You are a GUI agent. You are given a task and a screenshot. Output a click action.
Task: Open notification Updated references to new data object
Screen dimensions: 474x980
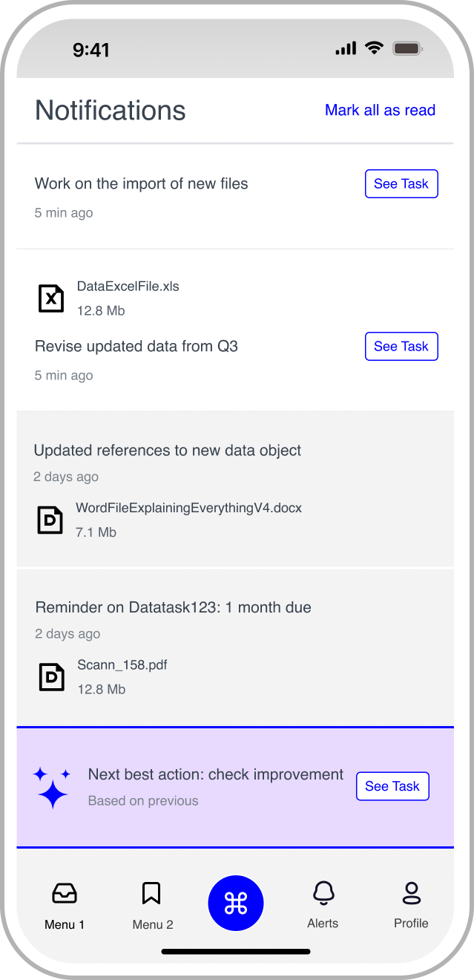(x=168, y=451)
